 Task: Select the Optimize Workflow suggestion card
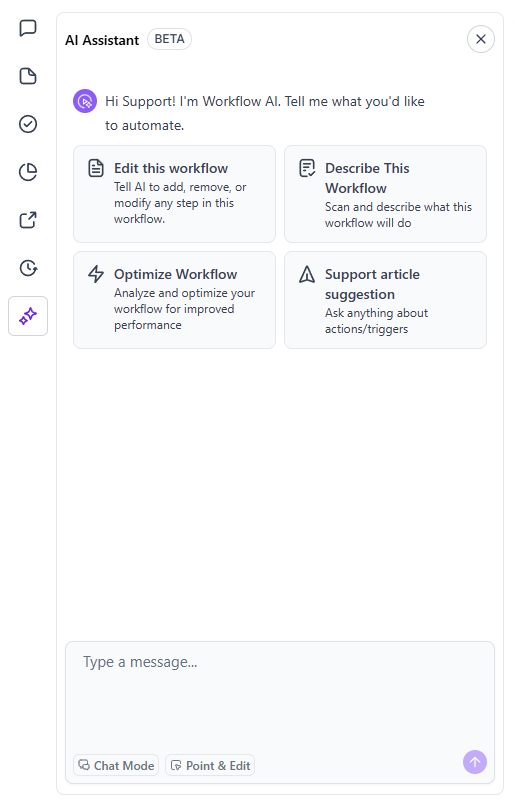[x=174, y=300]
